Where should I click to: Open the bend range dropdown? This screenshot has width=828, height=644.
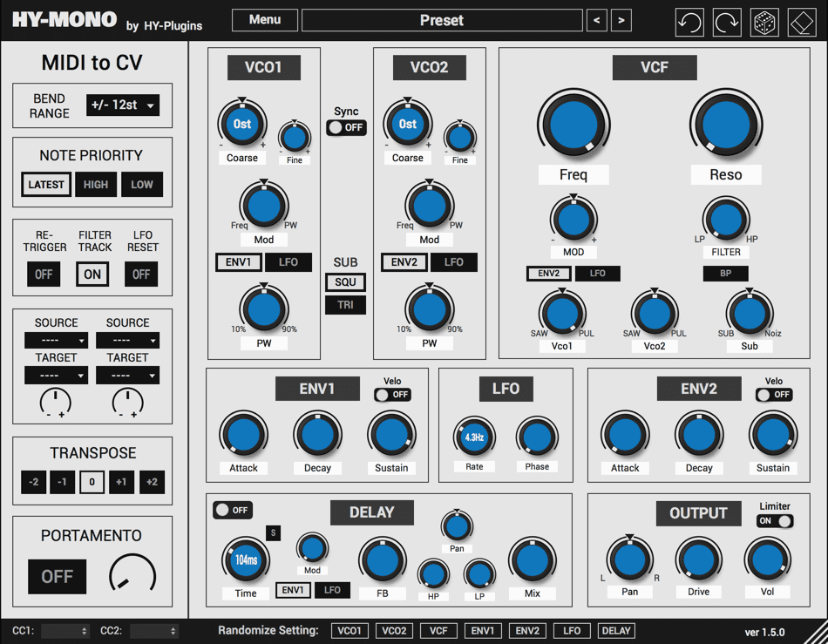pyautogui.click(x=123, y=105)
